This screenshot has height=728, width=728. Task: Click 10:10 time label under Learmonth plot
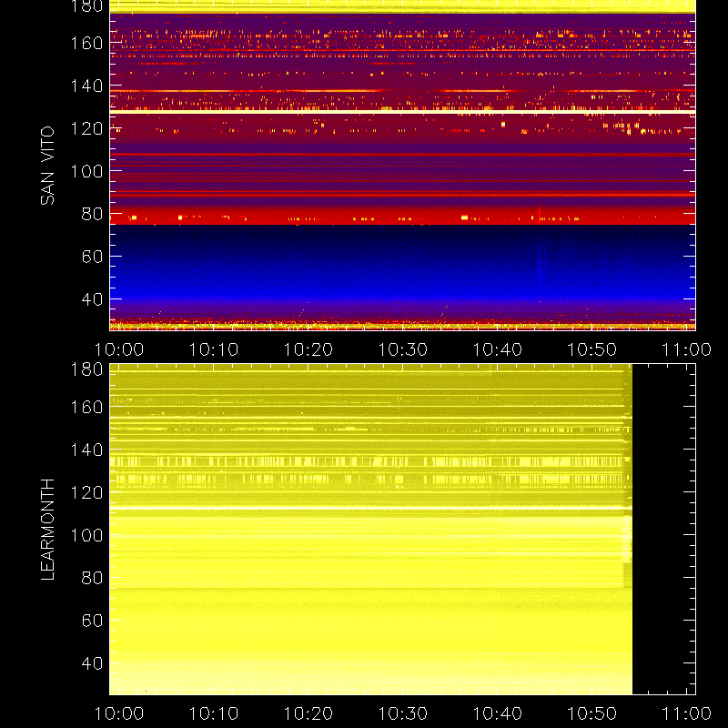coord(214,713)
